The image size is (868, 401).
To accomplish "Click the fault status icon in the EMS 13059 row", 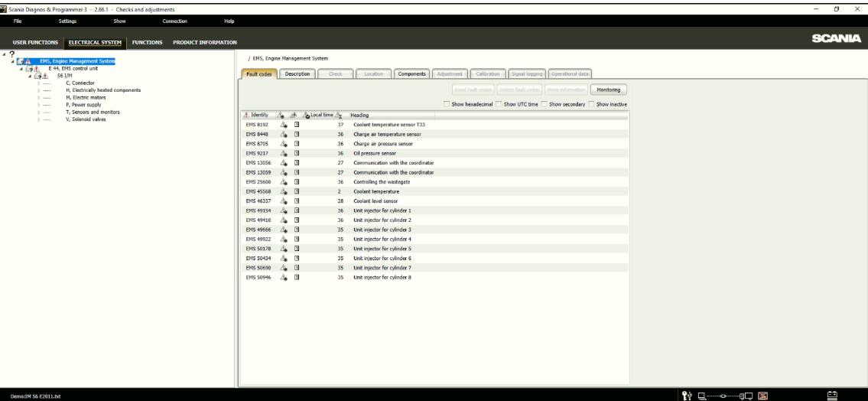I will [x=284, y=172].
